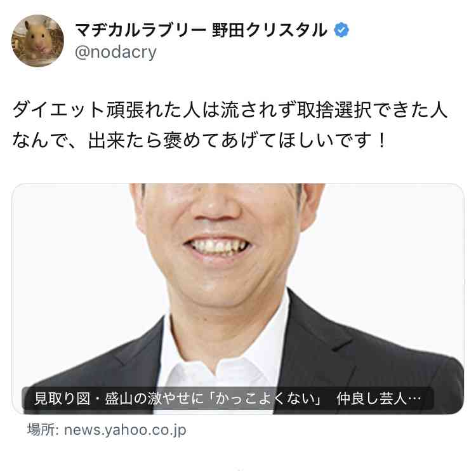
Task: Click 野田クリスタル in the display name
Action: point(270,30)
